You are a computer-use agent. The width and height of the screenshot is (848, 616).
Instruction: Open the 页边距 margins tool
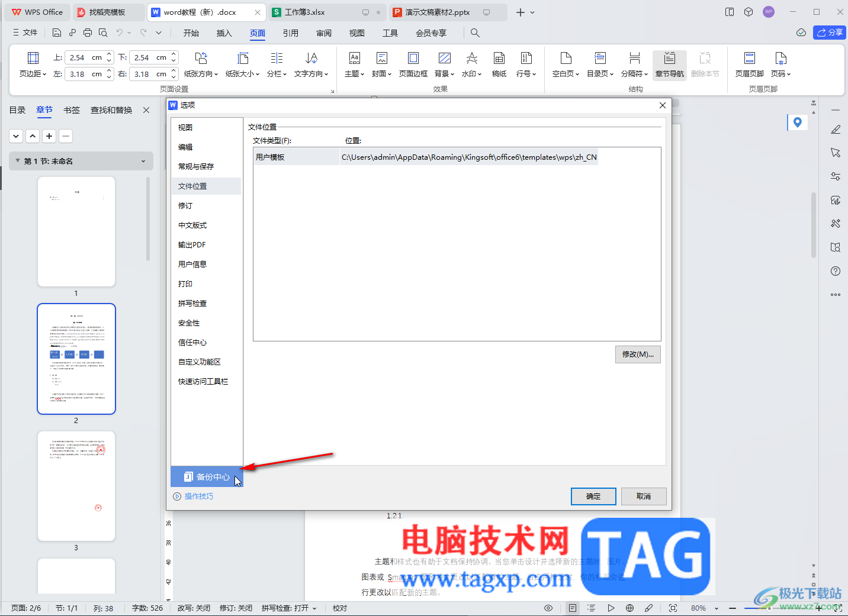[x=33, y=65]
